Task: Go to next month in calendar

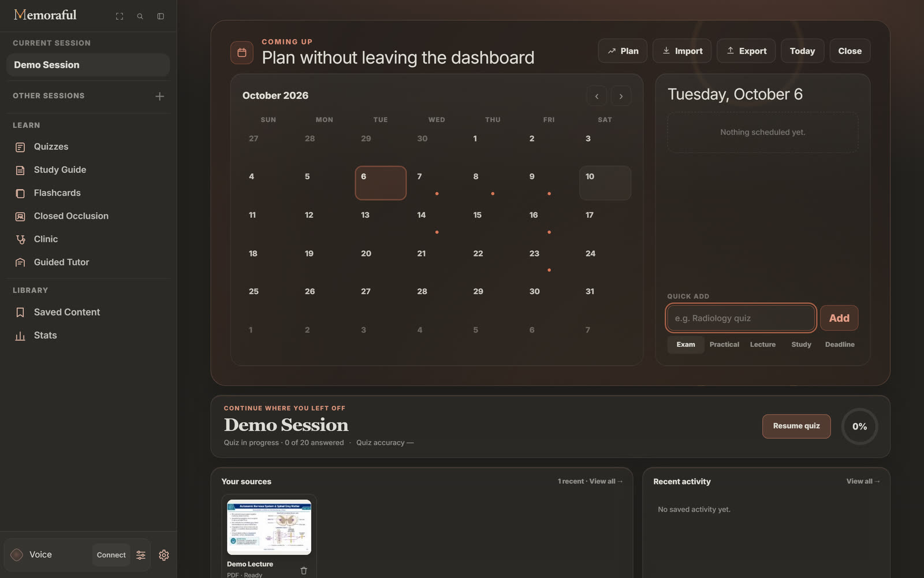Action: 621,96
